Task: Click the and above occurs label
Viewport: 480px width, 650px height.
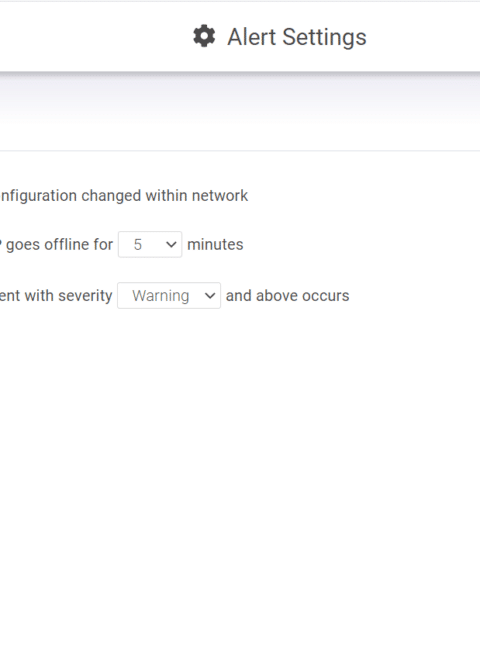Action: [288, 296]
